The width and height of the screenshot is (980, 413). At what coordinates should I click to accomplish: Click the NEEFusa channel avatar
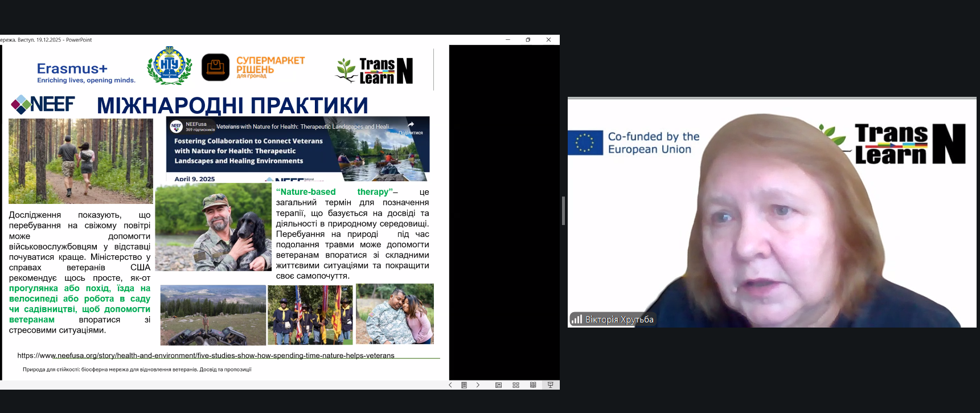coord(177,126)
